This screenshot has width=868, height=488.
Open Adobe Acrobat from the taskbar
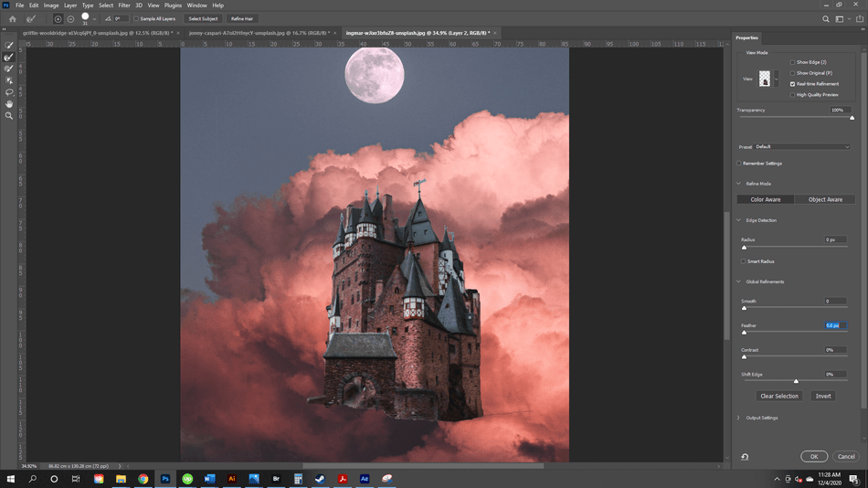click(342, 479)
